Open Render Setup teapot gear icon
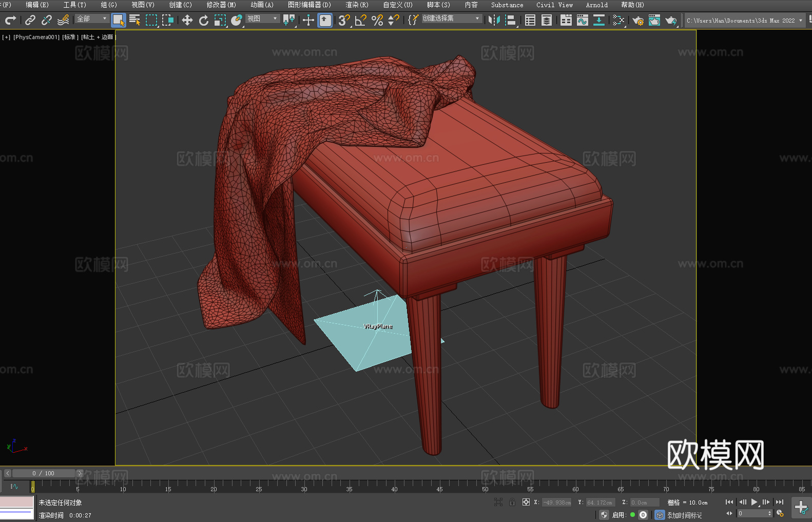The image size is (812, 522). point(638,20)
